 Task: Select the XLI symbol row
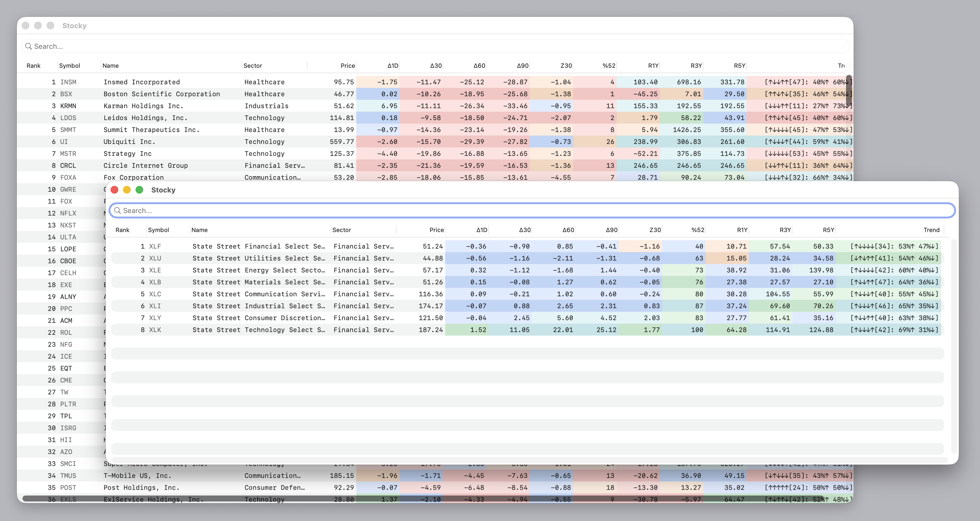point(527,306)
